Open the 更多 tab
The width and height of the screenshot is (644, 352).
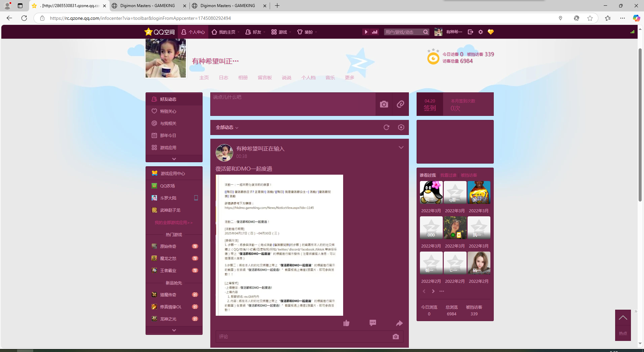pos(350,78)
